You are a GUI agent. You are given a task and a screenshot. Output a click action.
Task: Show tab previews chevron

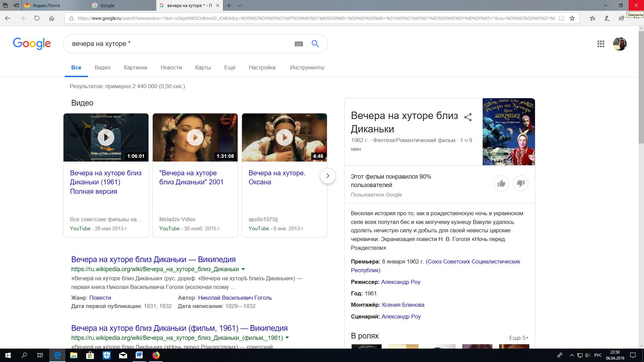tap(239, 5)
